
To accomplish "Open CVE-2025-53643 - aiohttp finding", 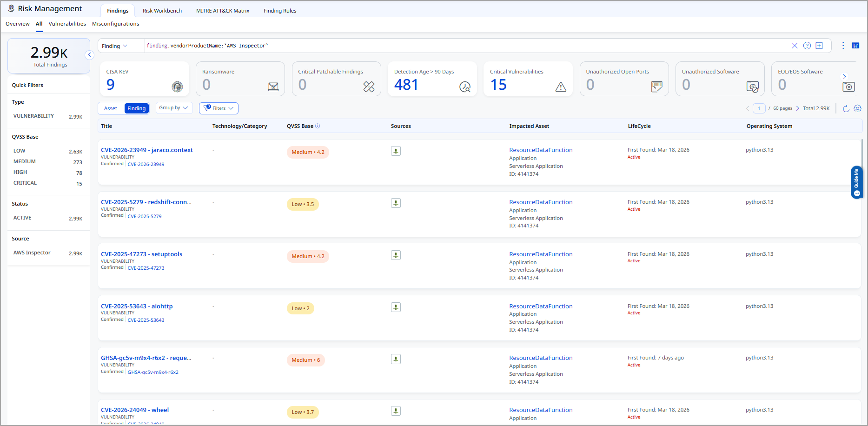I will 137,306.
